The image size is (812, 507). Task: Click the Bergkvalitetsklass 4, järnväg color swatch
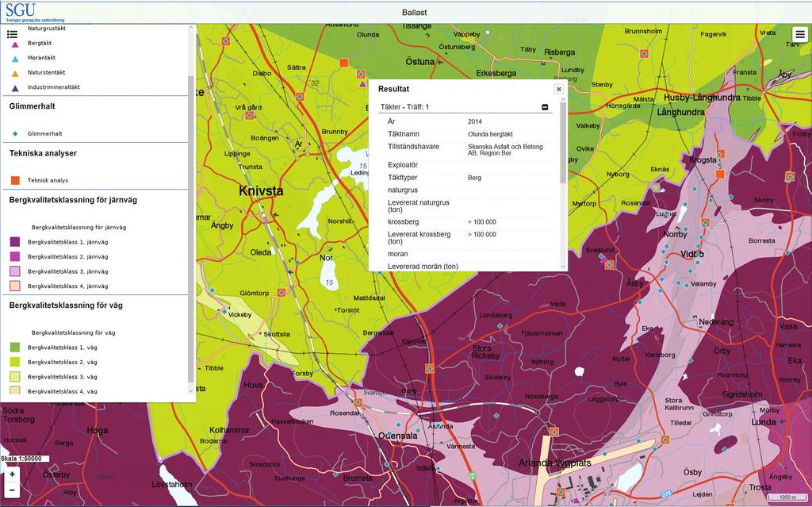[15, 286]
